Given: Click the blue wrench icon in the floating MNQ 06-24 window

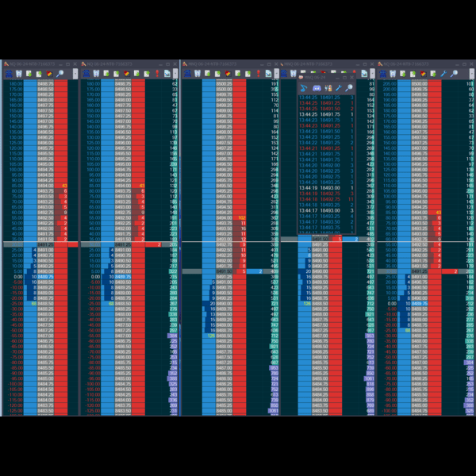Looking at the screenshot, I should click(339, 88).
